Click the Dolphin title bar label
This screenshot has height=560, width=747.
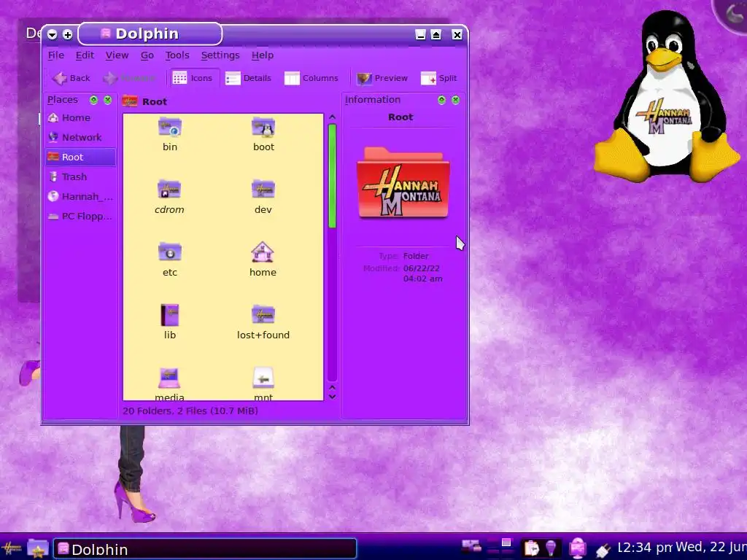click(147, 34)
